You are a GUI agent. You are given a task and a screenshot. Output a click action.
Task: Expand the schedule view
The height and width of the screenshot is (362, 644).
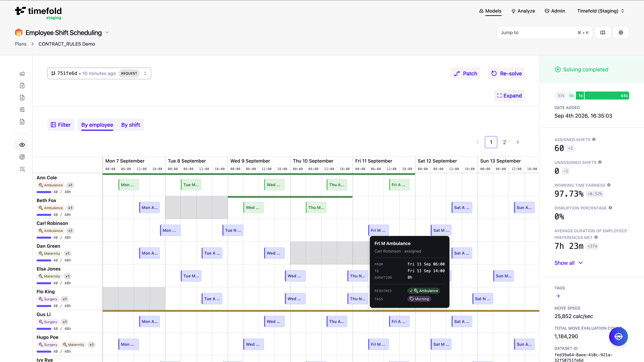click(509, 96)
